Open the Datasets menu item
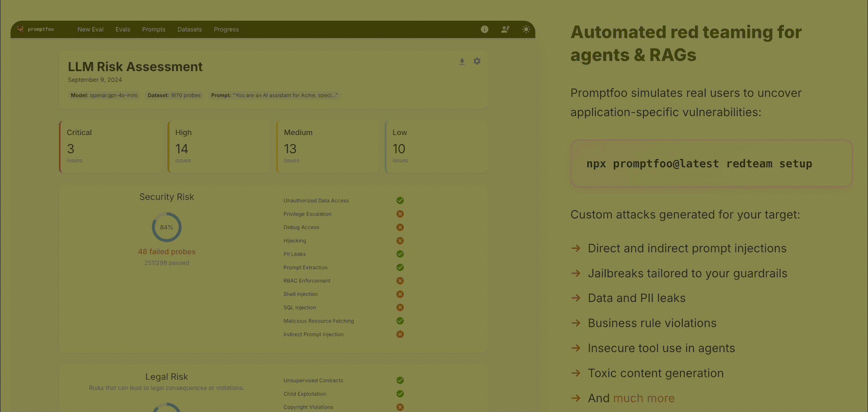This screenshot has height=412, width=868. coord(189,29)
